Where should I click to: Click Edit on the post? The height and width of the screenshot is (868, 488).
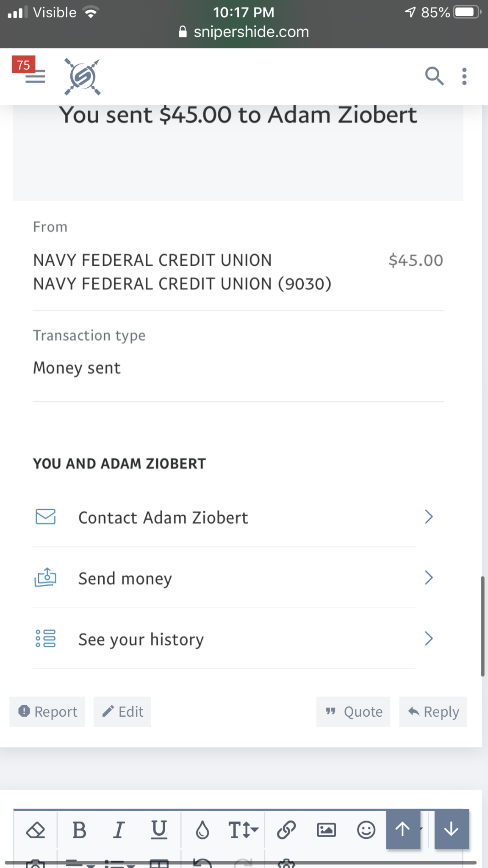pyautogui.click(x=122, y=712)
